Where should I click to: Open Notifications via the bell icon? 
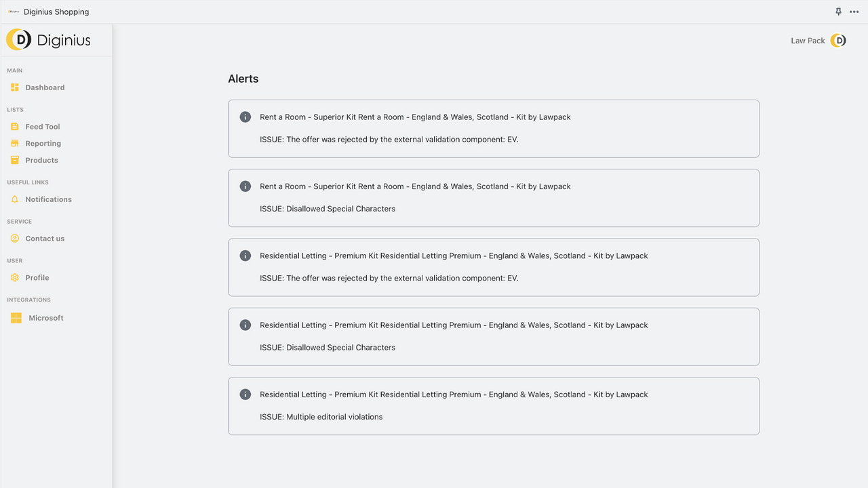[x=16, y=199]
